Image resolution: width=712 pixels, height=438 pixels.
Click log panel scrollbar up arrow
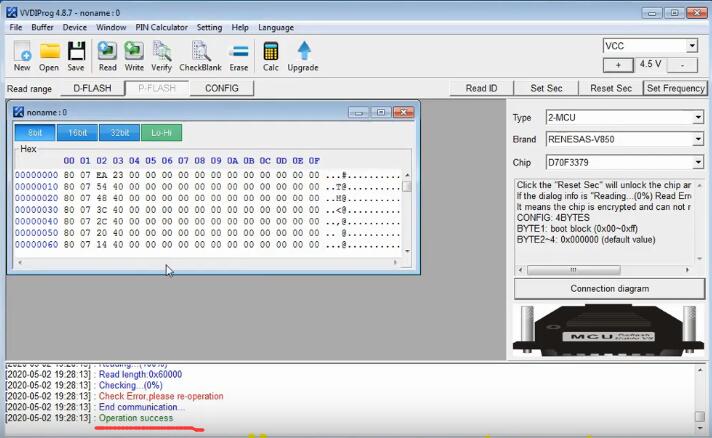[700, 370]
